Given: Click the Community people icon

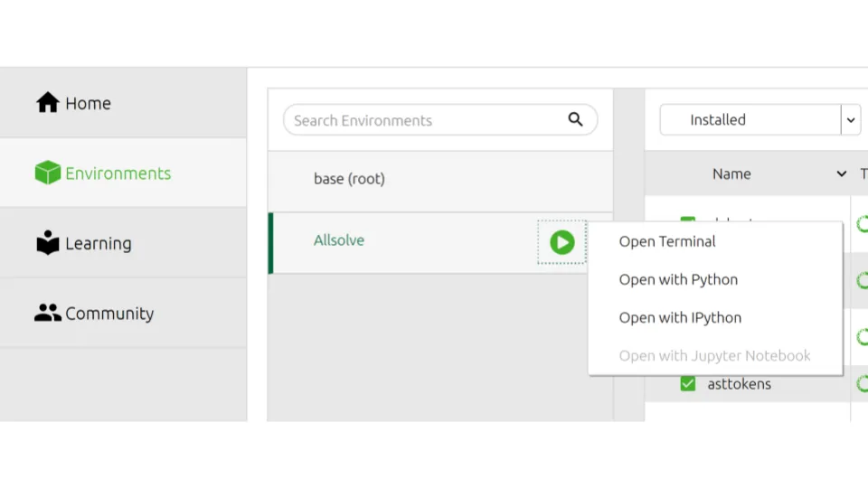Looking at the screenshot, I should point(47,313).
